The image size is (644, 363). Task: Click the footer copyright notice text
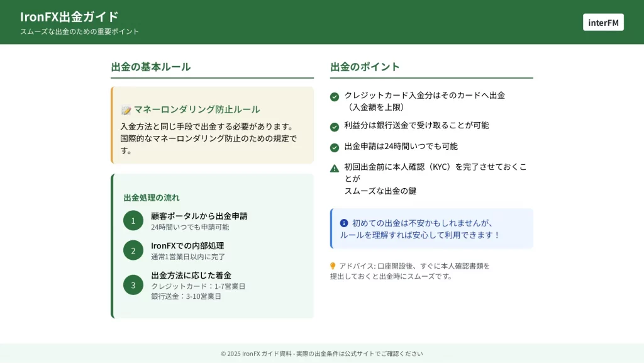pyautogui.click(x=321, y=354)
